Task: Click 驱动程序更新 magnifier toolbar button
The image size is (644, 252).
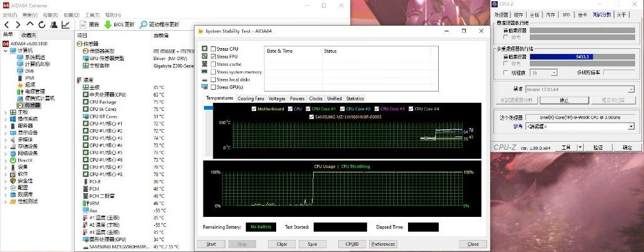Action: pyautogui.click(x=159, y=24)
